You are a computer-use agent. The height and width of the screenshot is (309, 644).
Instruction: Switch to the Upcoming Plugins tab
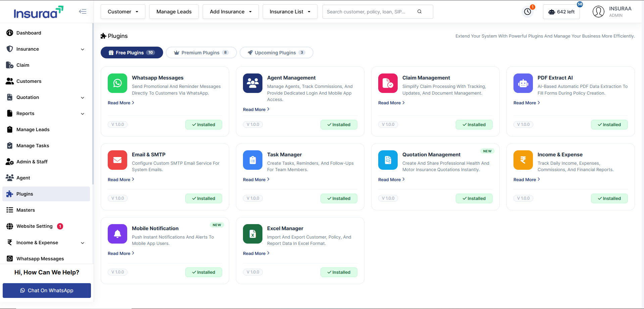pyautogui.click(x=277, y=53)
